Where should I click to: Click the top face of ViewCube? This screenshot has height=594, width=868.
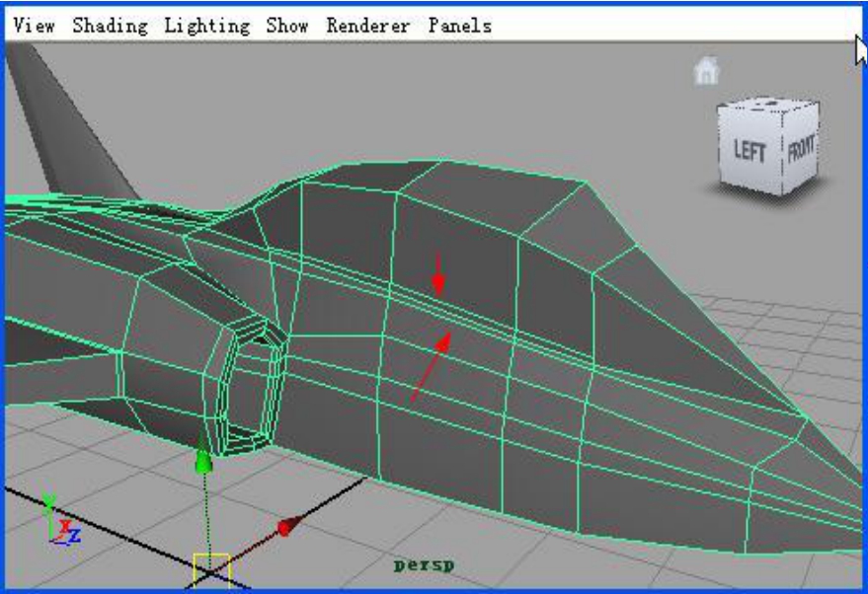click(769, 105)
